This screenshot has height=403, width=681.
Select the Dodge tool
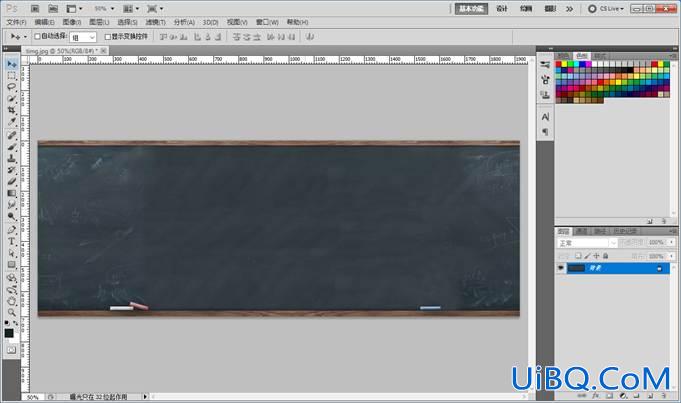tap(12, 216)
